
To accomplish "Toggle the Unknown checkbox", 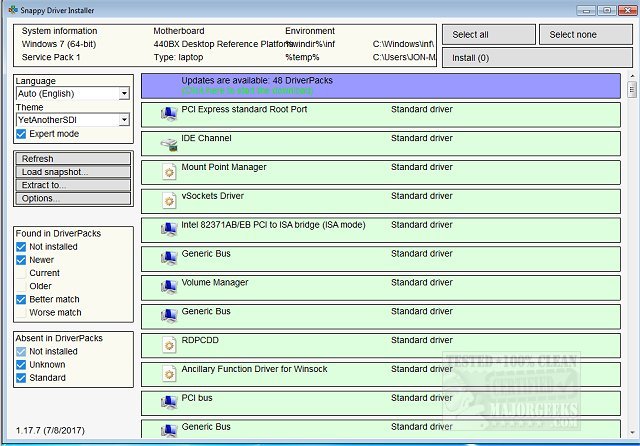I will click(21, 365).
